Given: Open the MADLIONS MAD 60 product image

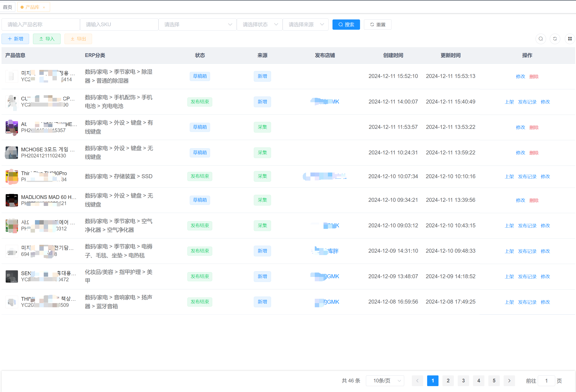Looking at the screenshot, I should tap(12, 200).
